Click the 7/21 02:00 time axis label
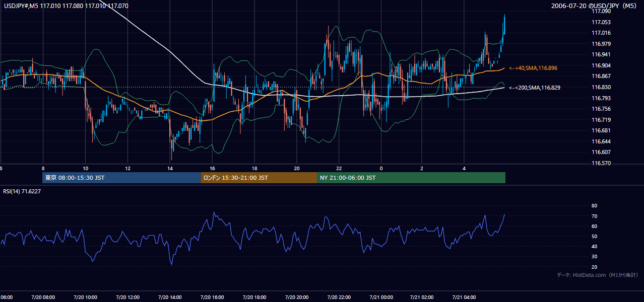Viewport: 644px width, 302px height. coord(423,297)
